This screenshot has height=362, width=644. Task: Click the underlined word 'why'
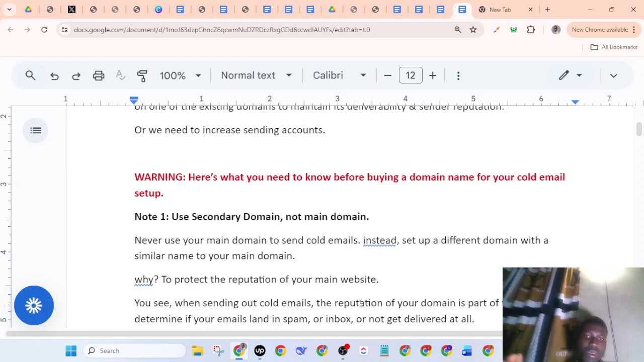[144, 280]
